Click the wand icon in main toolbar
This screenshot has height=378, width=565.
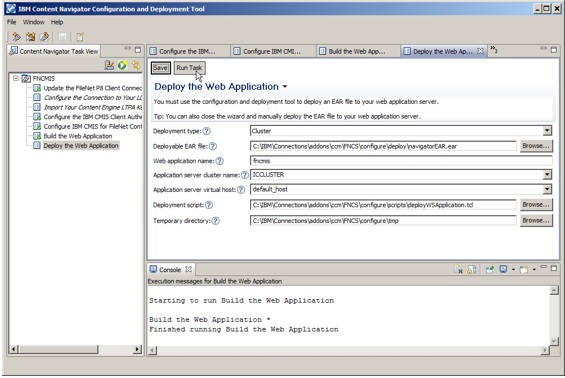pos(16,37)
